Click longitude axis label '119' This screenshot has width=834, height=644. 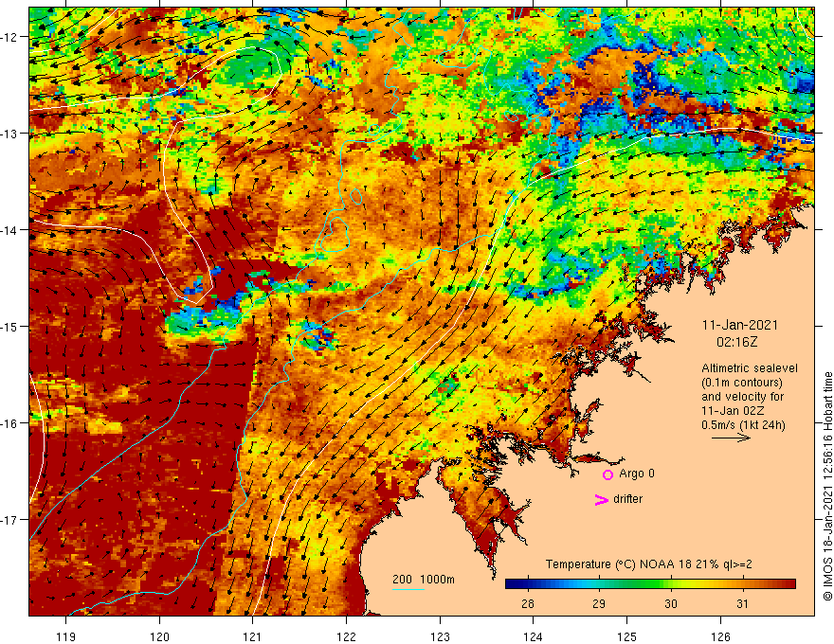pyautogui.click(x=66, y=636)
